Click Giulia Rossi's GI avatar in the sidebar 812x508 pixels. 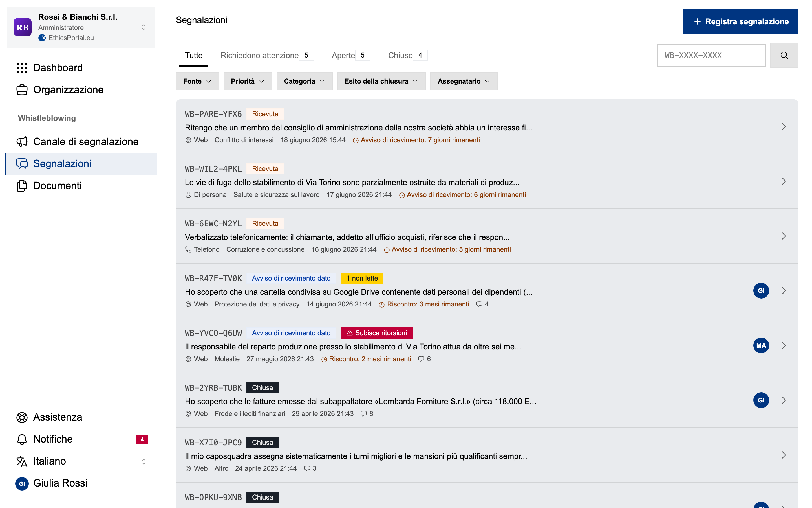tap(22, 483)
